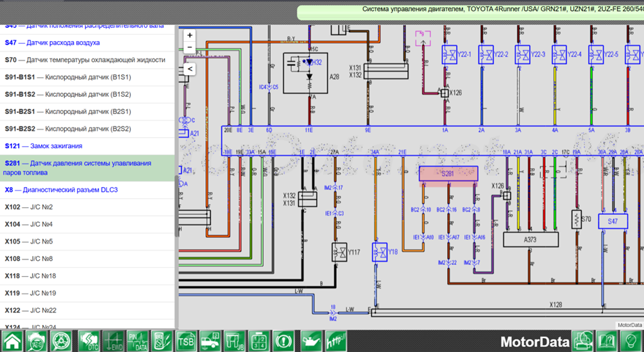Select X118 J/C №18 row
The height and width of the screenshot is (352, 644).
point(87,276)
